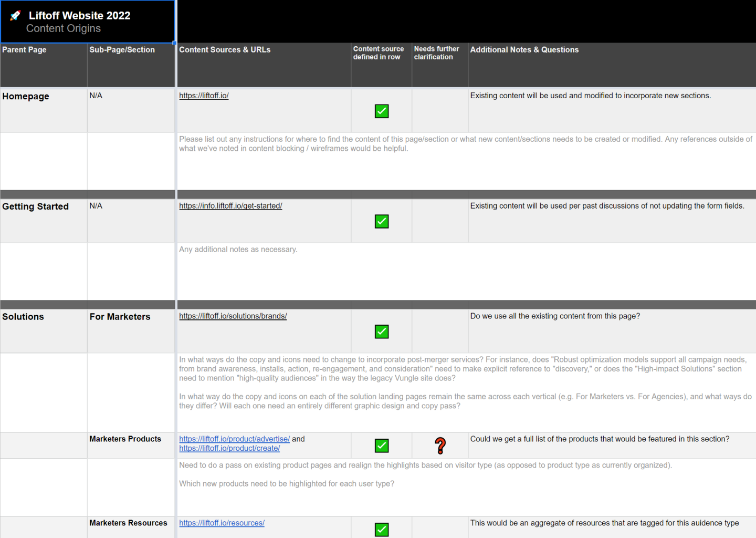Select the 'Need to do a pass on existing product pages' text
Screen dimensions: 756x538
click(x=425, y=465)
